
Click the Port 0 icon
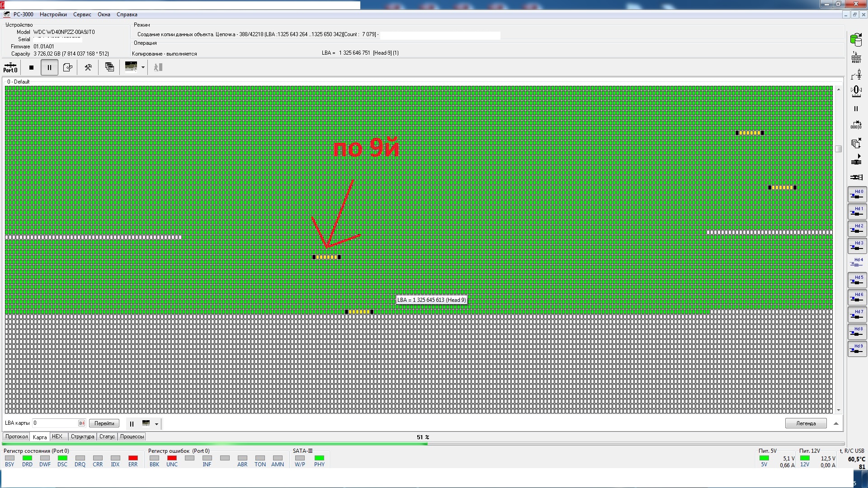click(10, 67)
